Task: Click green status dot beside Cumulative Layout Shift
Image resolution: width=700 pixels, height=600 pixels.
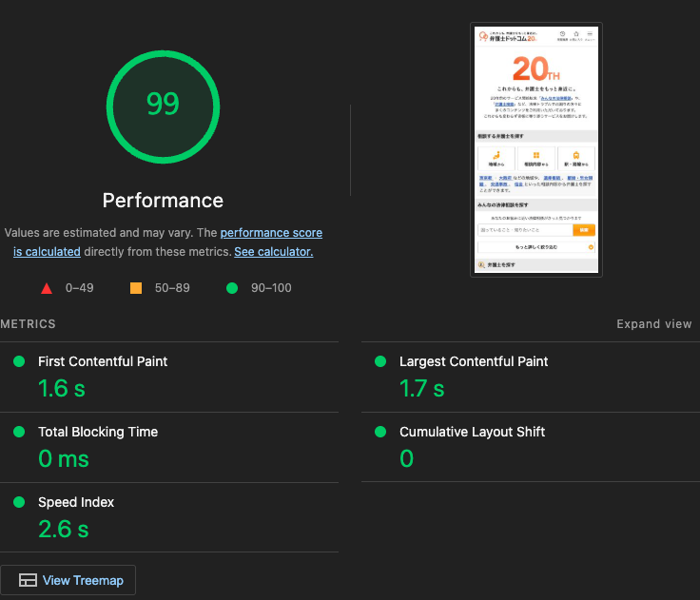Action: tap(380, 432)
